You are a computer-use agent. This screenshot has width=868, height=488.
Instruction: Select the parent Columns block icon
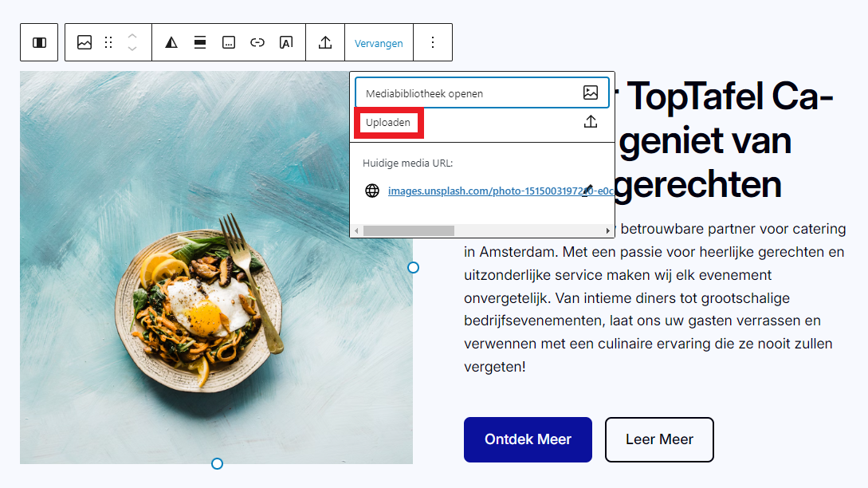coord(39,42)
